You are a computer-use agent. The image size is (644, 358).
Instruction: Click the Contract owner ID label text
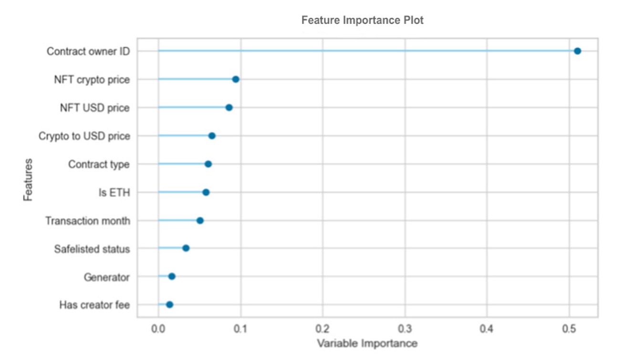tap(88, 51)
